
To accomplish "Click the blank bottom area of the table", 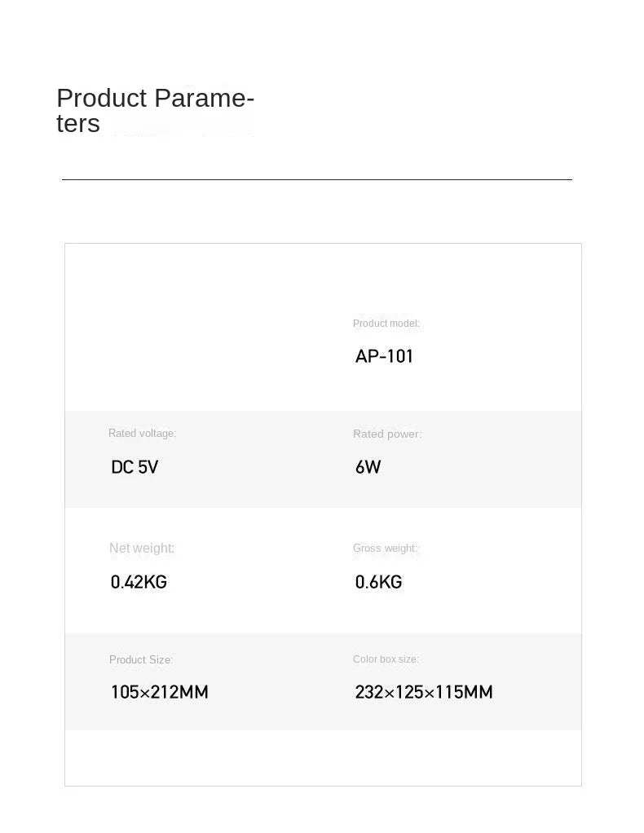I will coord(323,757).
